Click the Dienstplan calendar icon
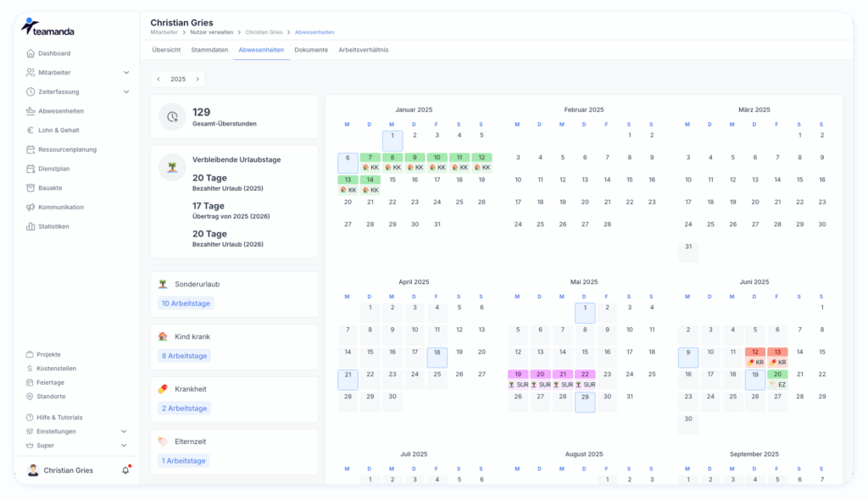The image size is (868, 500). pos(31,169)
